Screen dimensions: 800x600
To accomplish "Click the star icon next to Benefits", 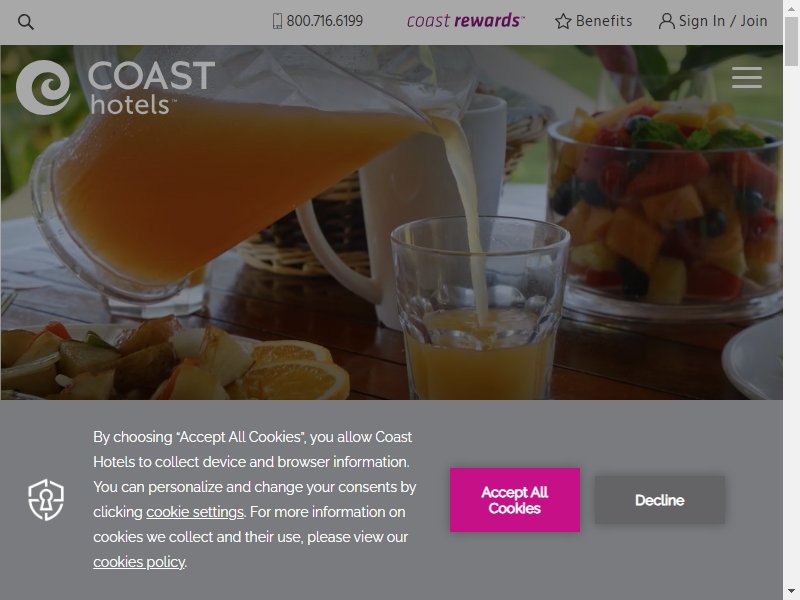I will pyautogui.click(x=563, y=21).
